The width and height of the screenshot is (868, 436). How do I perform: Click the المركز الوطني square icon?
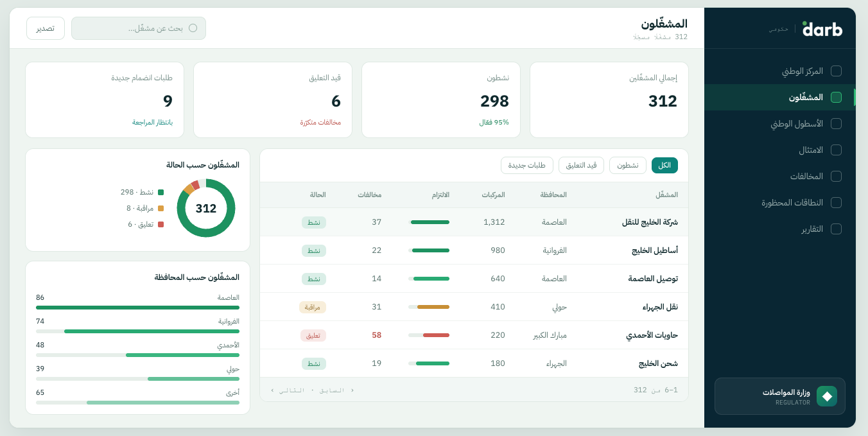[x=836, y=71]
